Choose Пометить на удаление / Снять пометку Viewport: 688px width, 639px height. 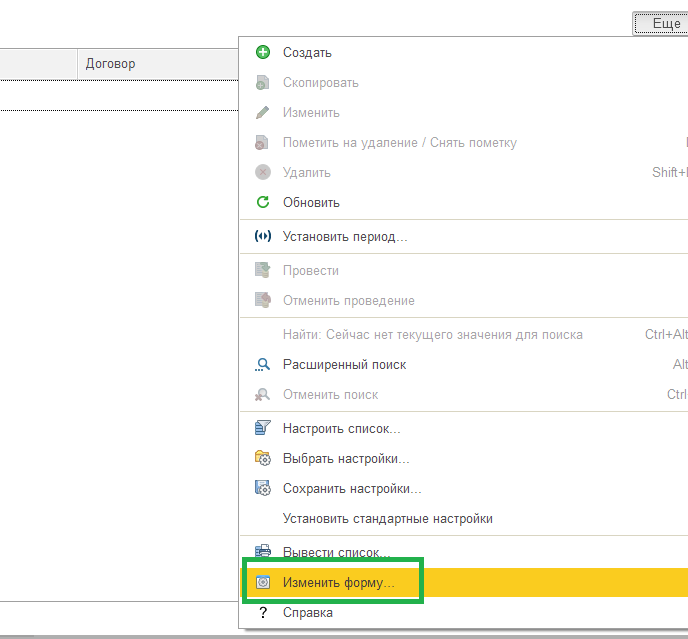(464, 143)
